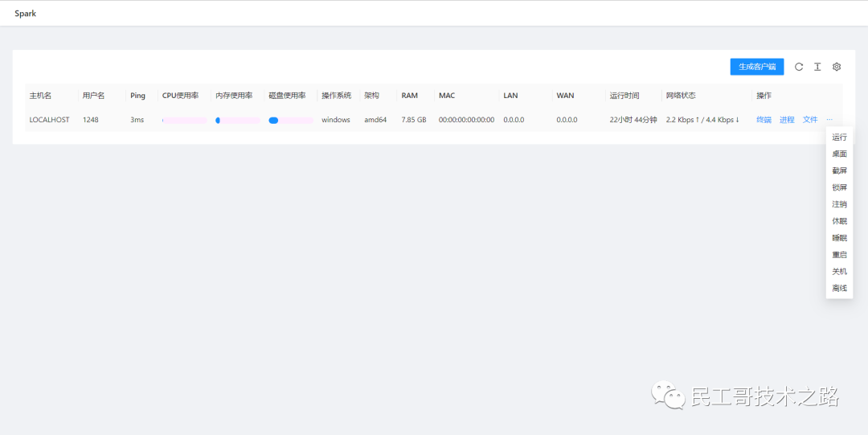Screen dimensions: 868x435
Task: Click the WAN column header
Action: [x=565, y=96]
